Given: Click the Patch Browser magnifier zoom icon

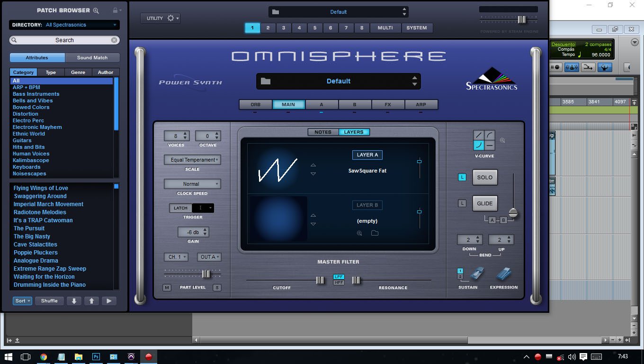Looking at the screenshot, I should (x=96, y=10).
